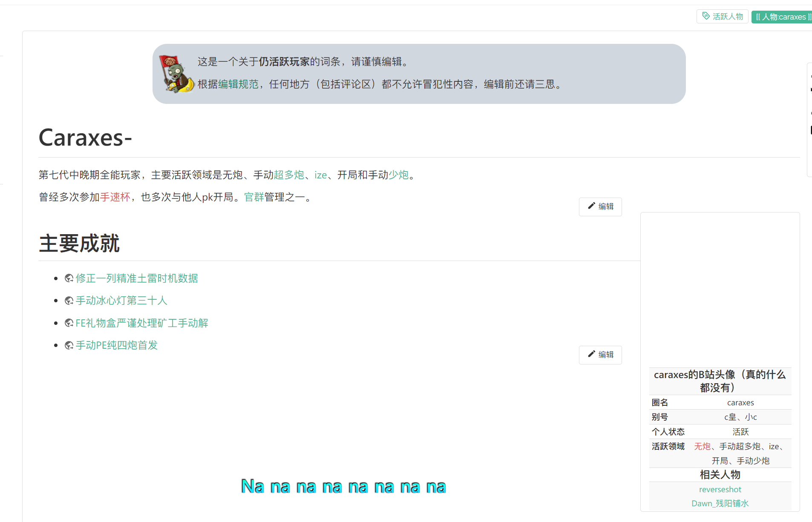Click 编辑 button below 主要成就 list

point(600,355)
